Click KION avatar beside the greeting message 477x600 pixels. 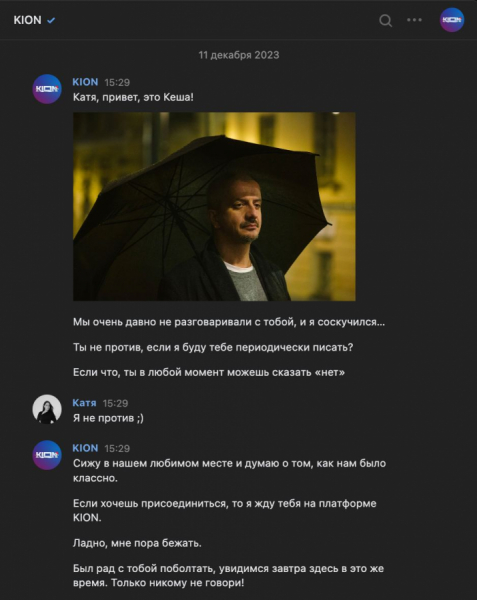click(47, 89)
